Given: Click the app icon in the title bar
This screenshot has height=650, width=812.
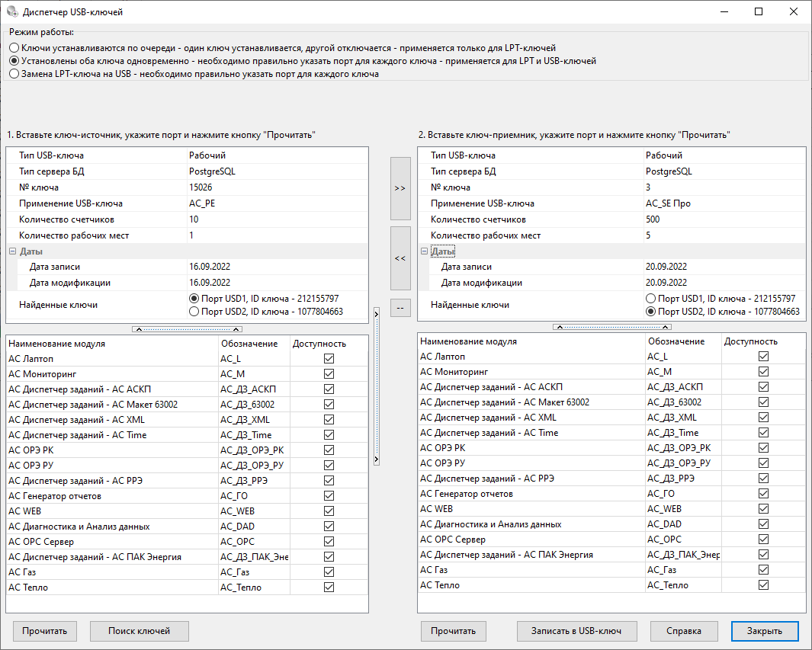Looking at the screenshot, I should 11,12.
